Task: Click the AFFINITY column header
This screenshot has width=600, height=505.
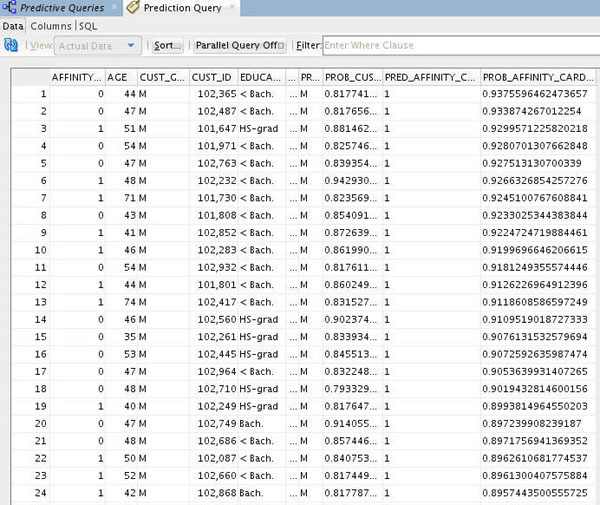Action: [77, 77]
